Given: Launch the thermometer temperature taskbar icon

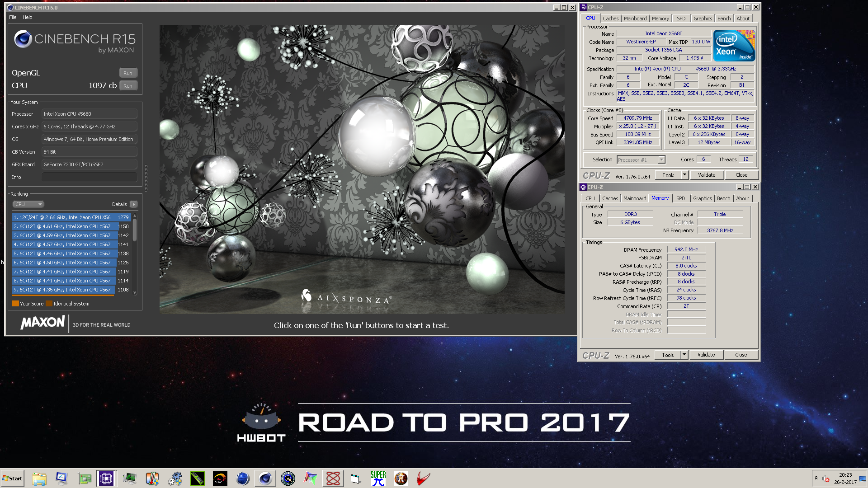Looking at the screenshot, I should (152, 479).
